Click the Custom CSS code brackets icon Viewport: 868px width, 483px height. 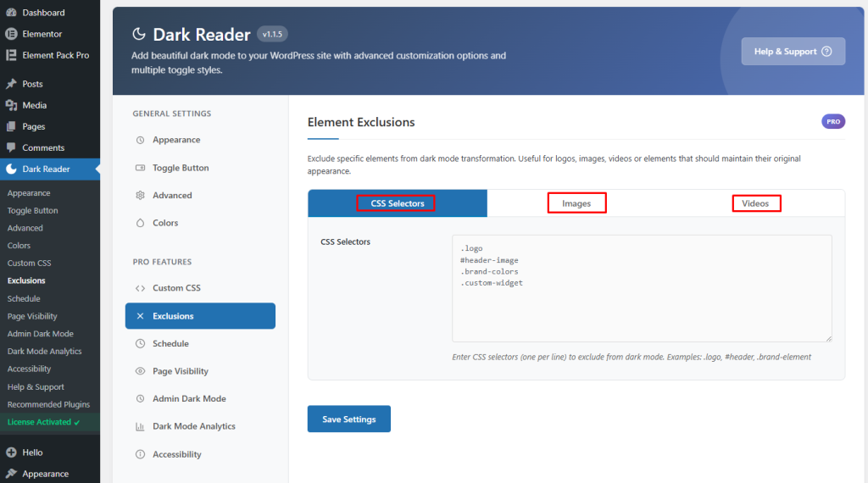140,288
